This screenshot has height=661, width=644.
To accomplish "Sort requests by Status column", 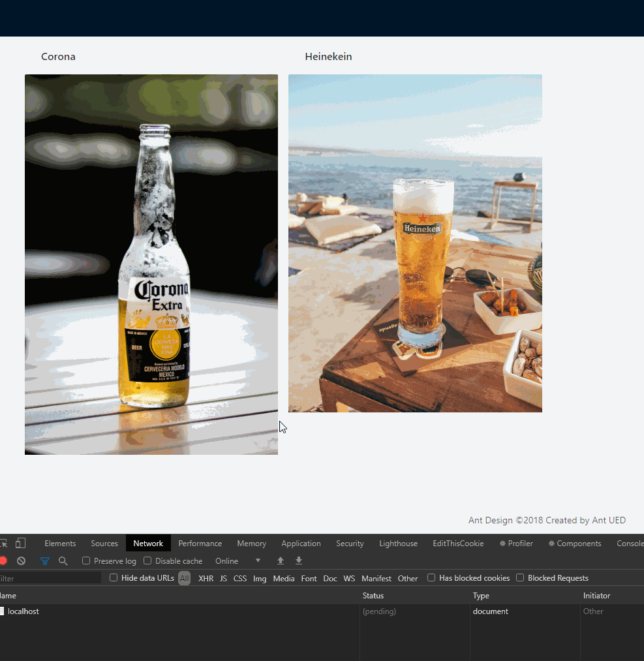I will point(415,596).
